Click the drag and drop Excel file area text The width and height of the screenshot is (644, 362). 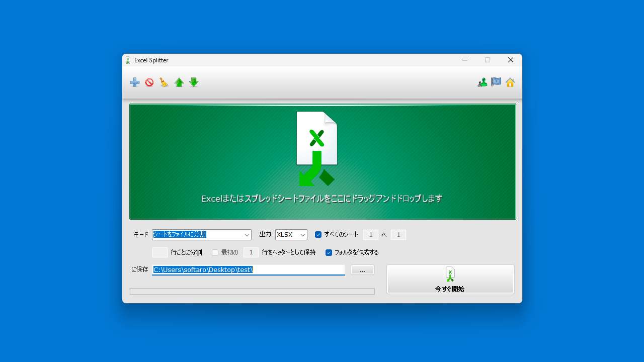321,199
